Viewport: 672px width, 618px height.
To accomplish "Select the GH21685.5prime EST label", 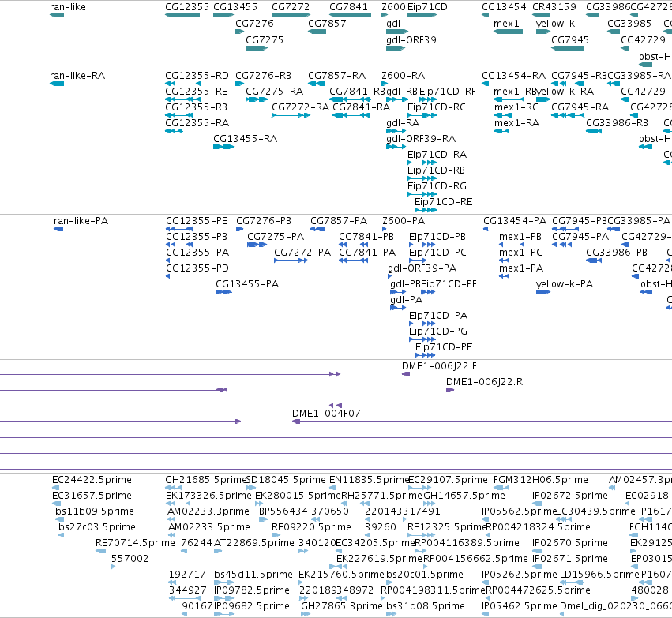I will [206, 480].
